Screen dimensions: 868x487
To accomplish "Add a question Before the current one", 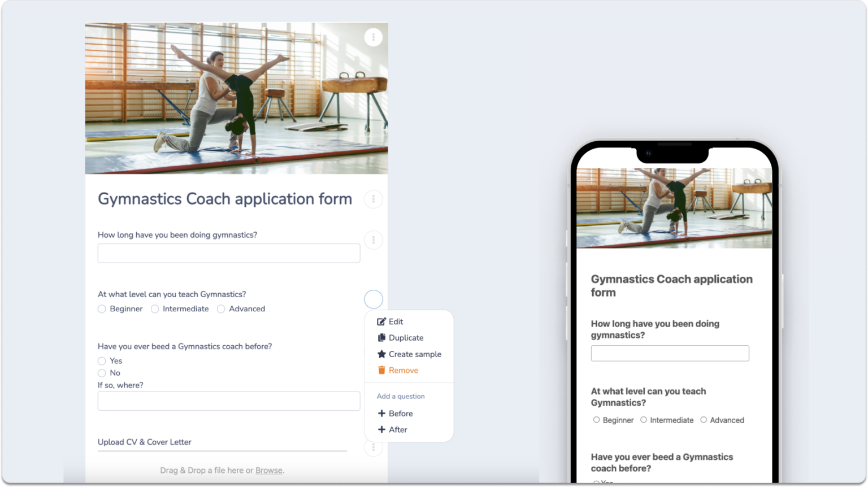I will tap(395, 414).
